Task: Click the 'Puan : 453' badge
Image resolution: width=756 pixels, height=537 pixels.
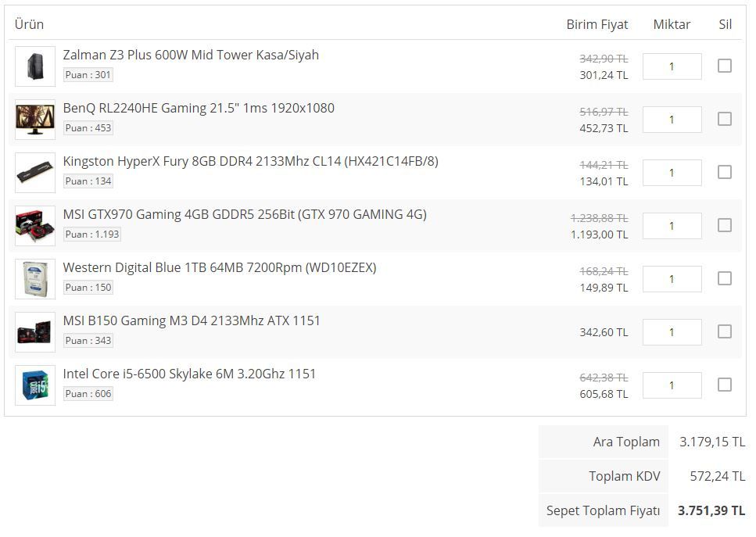Action: (x=88, y=127)
